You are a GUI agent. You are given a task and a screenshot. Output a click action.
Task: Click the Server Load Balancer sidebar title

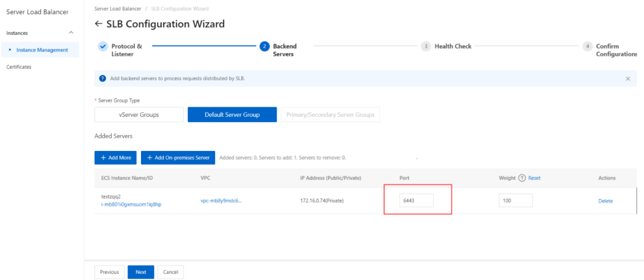(x=38, y=12)
